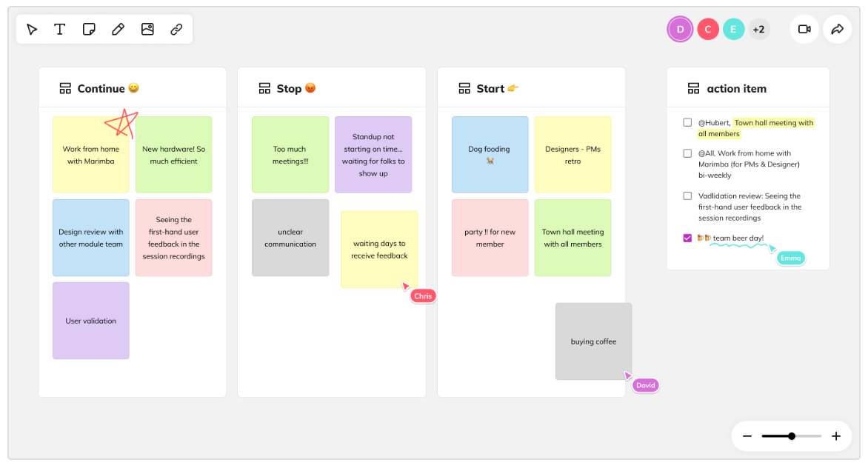This screenshot has height=468, width=868.
Task: Click the zoom in plus button
Action: pos(836,436)
